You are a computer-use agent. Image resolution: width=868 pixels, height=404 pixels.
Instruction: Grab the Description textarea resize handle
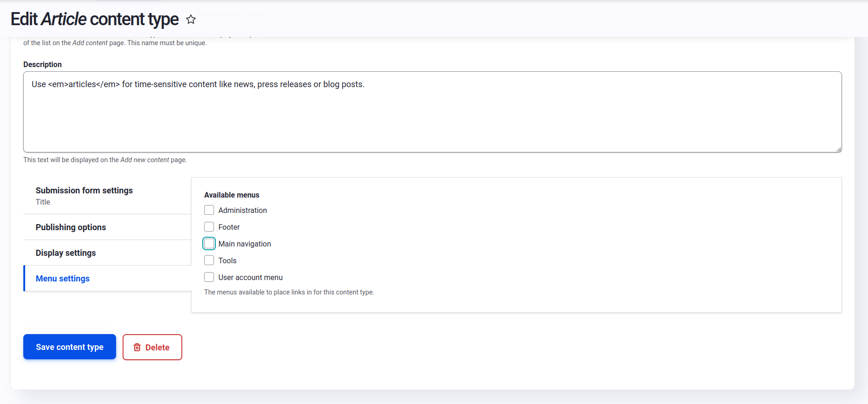pyautogui.click(x=839, y=149)
